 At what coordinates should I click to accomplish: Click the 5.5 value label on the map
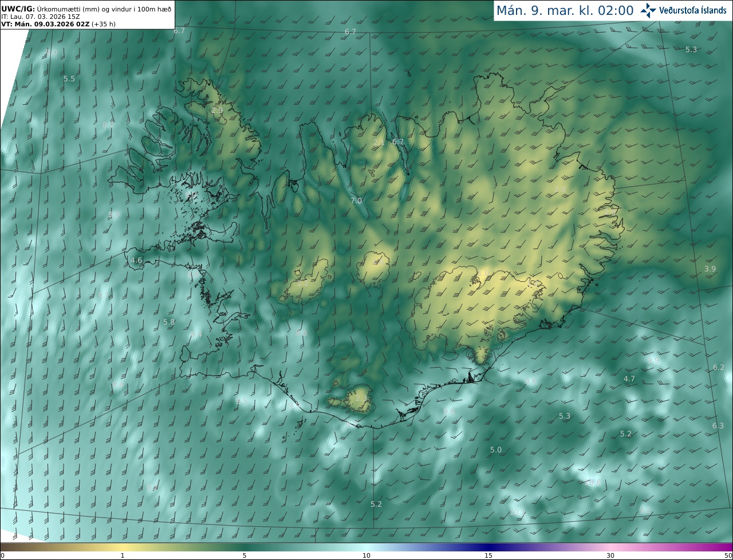pyautogui.click(x=69, y=78)
